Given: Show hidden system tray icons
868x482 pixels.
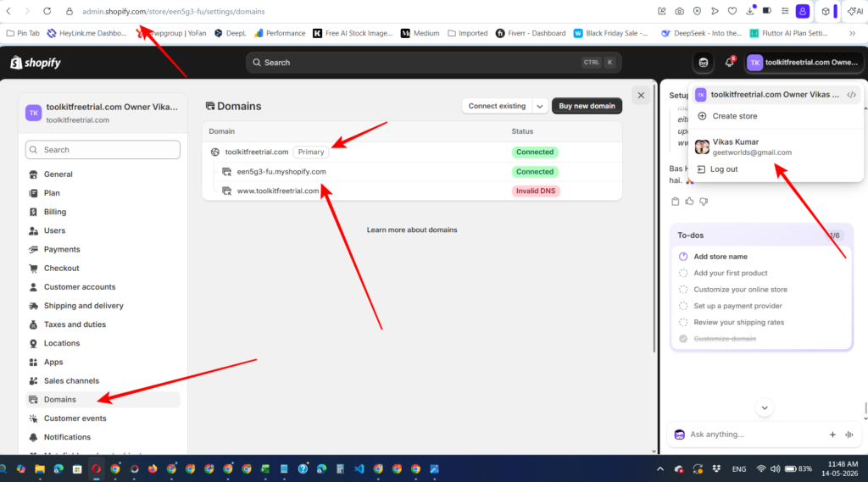Looking at the screenshot, I should tap(660, 469).
